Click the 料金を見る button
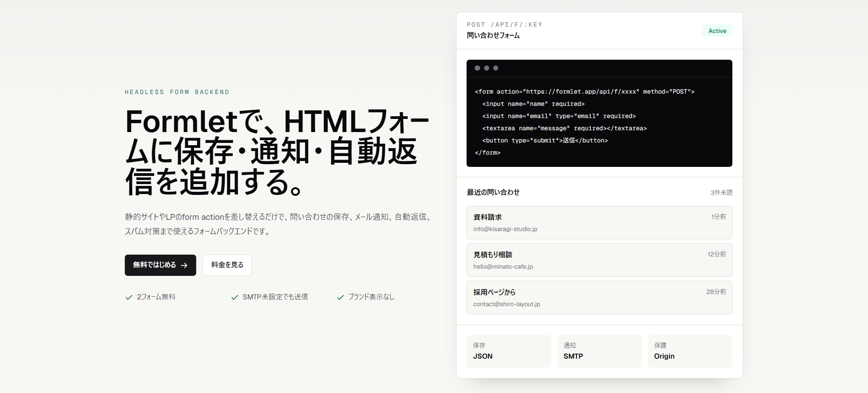The height and width of the screenshot is (393, 868). click(227, 265)
